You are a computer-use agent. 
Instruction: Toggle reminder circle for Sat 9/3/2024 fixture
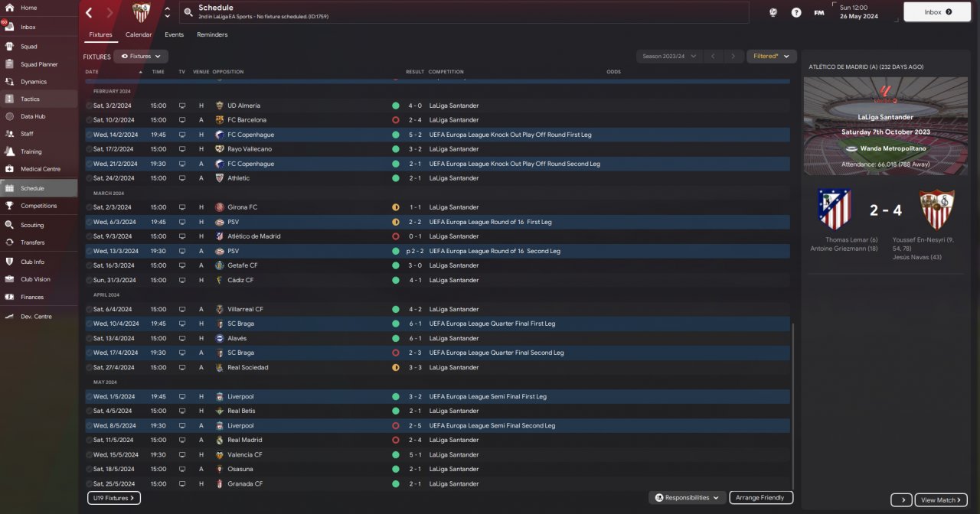pos(89,236)
